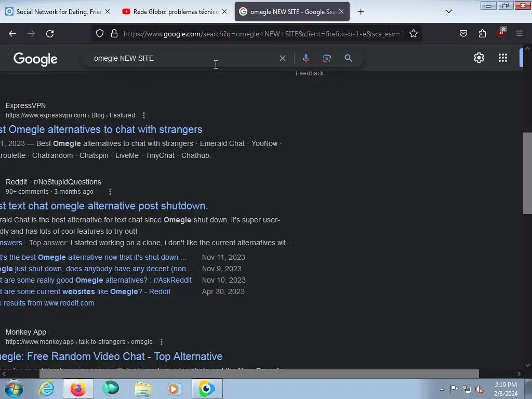Open the clock showing 2:19 PM

point(506,389)
